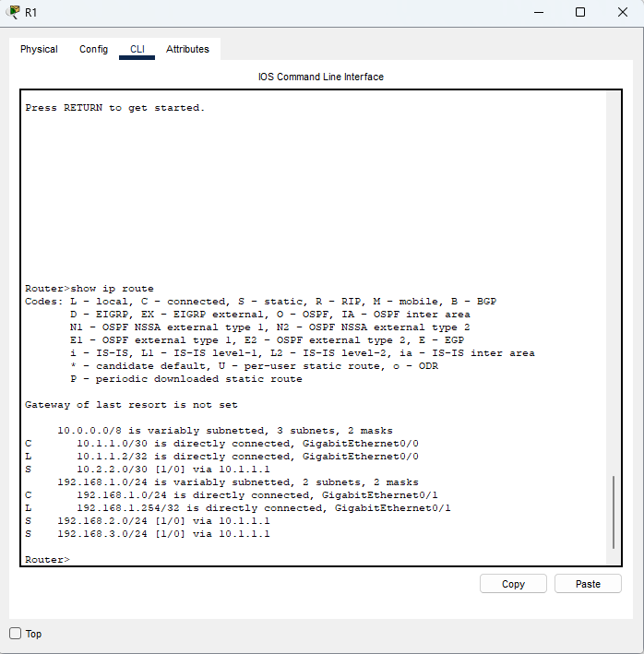Click '192.168.1.0/24 is variably subnetted' line
The image size is (644, 654).
tap(238, 482)
